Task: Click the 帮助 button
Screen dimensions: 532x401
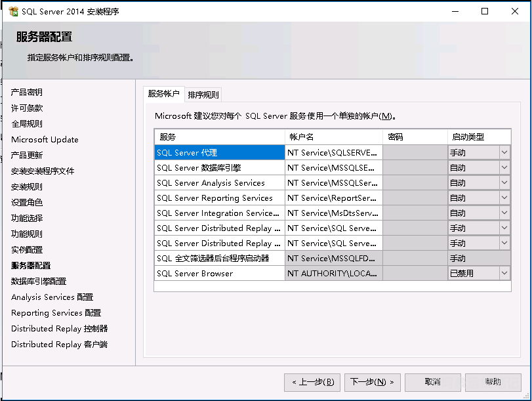Action: click(x=493, y=381)
